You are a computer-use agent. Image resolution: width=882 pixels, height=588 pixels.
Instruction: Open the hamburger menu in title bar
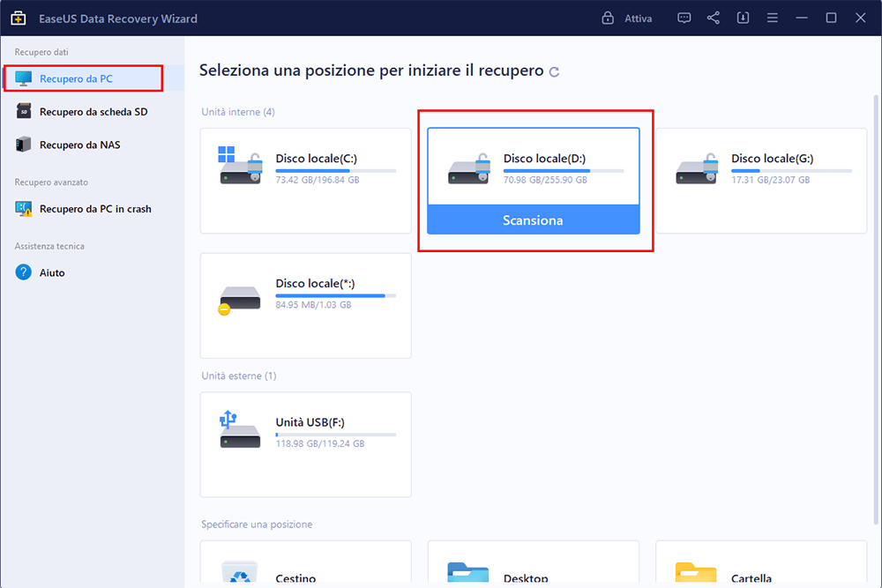coord(772,18)
